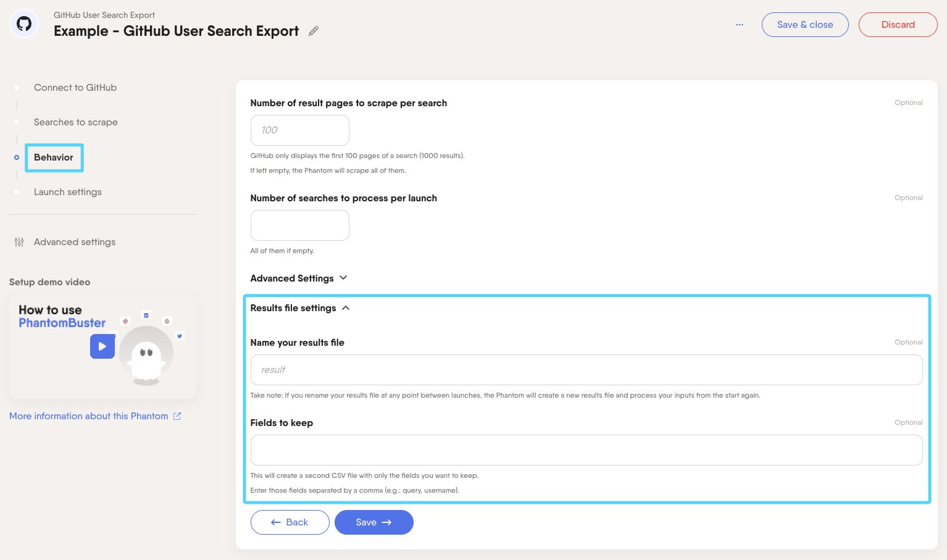
Task: Select the Behavior step radio marker
Action: (x=17, y=157)
